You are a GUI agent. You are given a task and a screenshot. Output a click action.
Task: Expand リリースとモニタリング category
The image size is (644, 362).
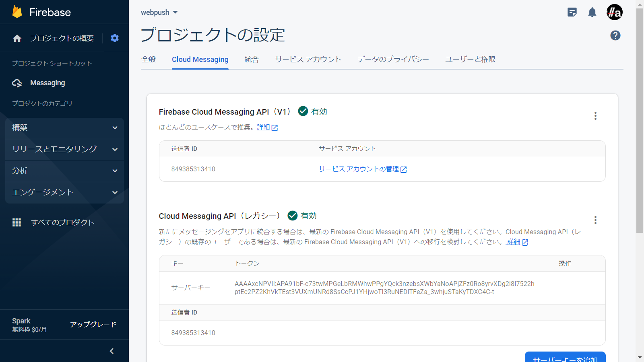64,149
